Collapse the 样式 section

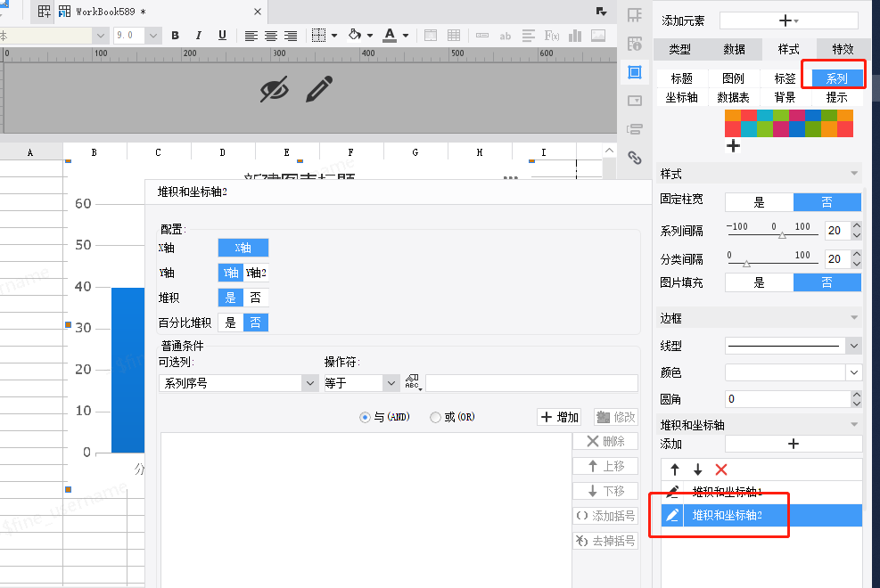[x=853, y=173]
